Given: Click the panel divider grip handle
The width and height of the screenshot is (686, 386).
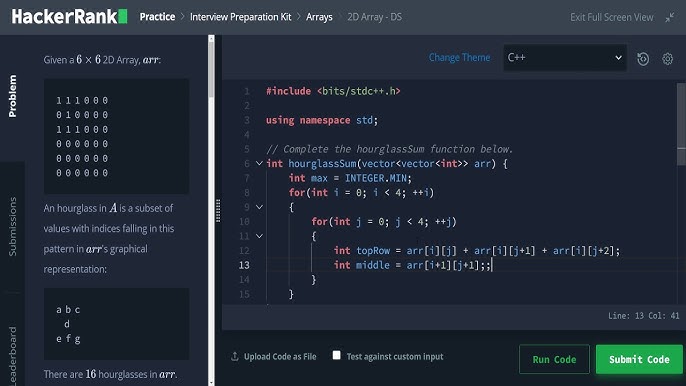Looking at the screenshot, I should [218, 211].
